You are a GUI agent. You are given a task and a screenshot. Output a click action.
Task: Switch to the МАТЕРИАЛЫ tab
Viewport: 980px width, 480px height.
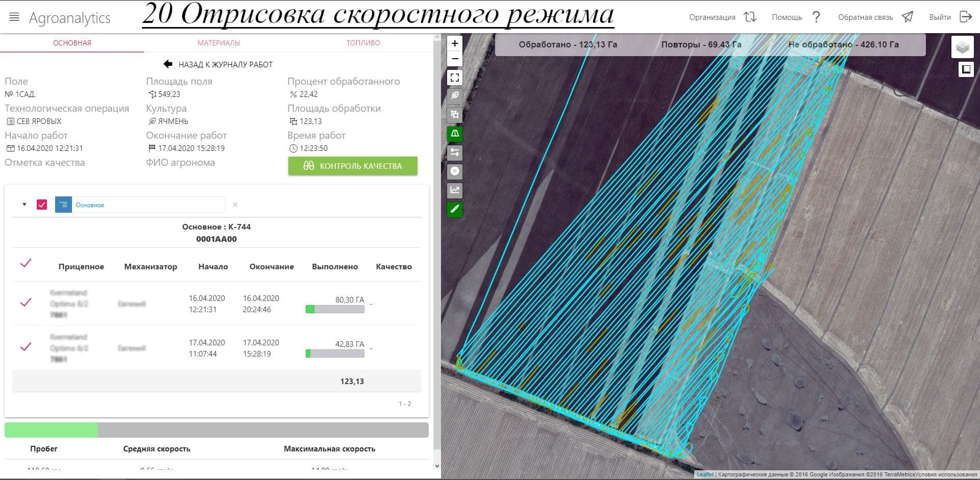[x=218, y=43]
